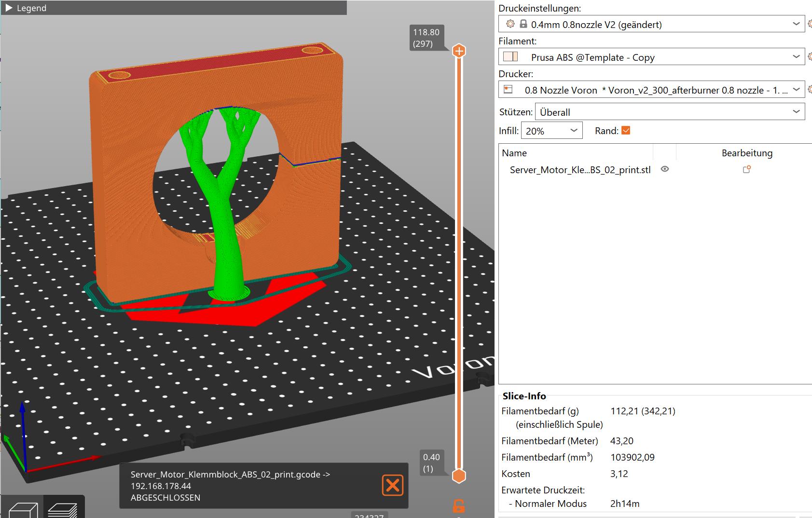
Task: Edit print settings preset via gear icon
Action: click(809, 24)
